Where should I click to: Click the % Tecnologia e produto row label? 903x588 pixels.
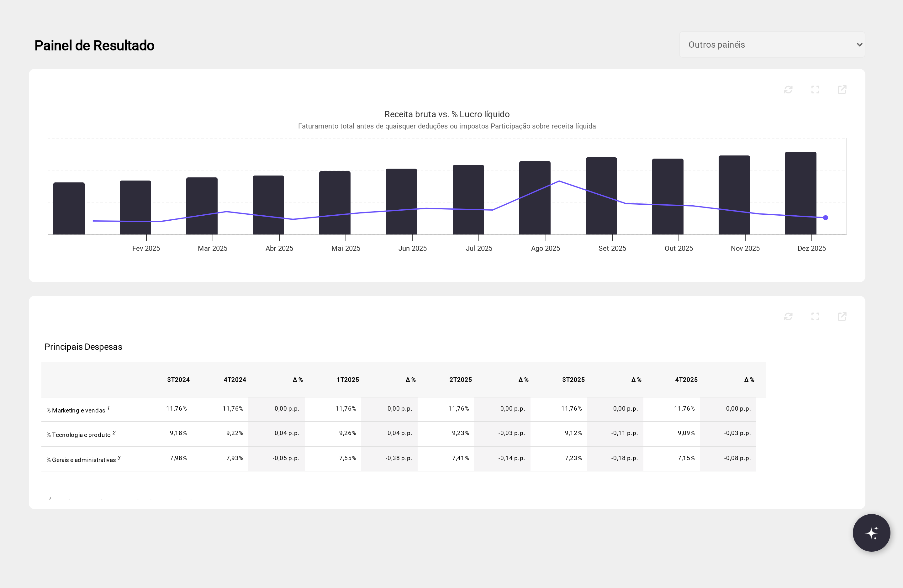tap(78, 435)
